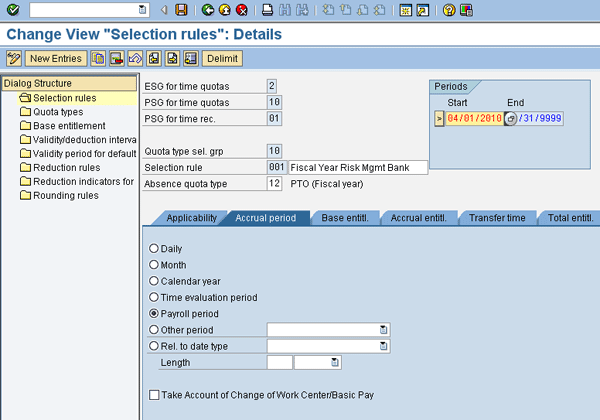Viewport: 600px width, 420px height.
Task: Select the Daily radio button
Action: (154, 248)
